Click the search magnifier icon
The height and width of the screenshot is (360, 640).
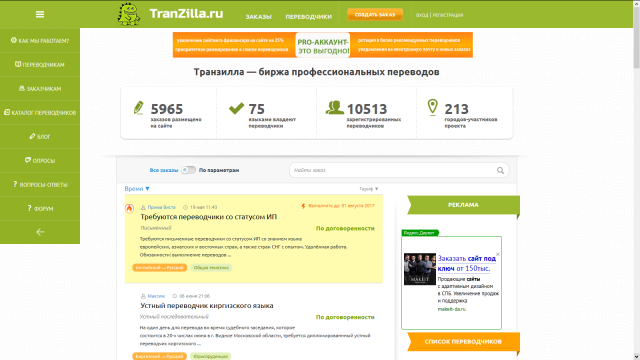500,171
